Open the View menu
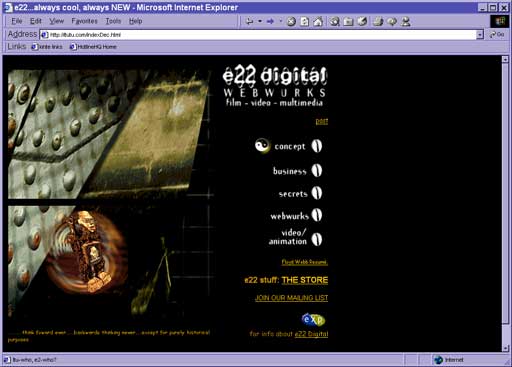This screenshot has width=512, height=367. click(x=56, y=21)
